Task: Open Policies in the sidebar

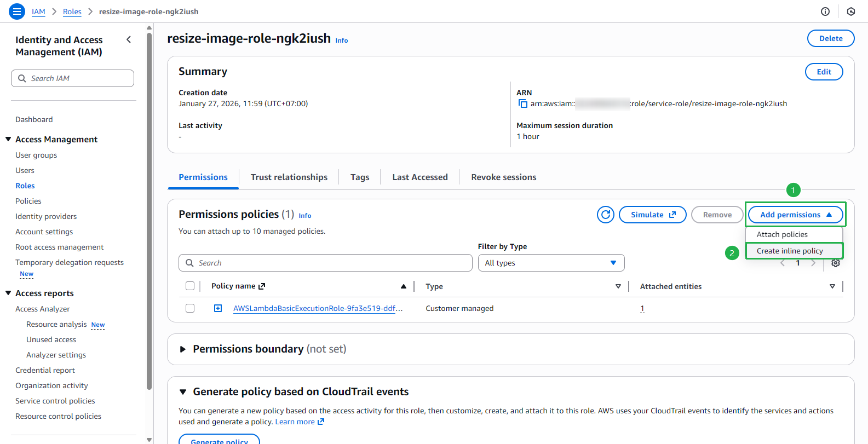Action: pos(28,201)
